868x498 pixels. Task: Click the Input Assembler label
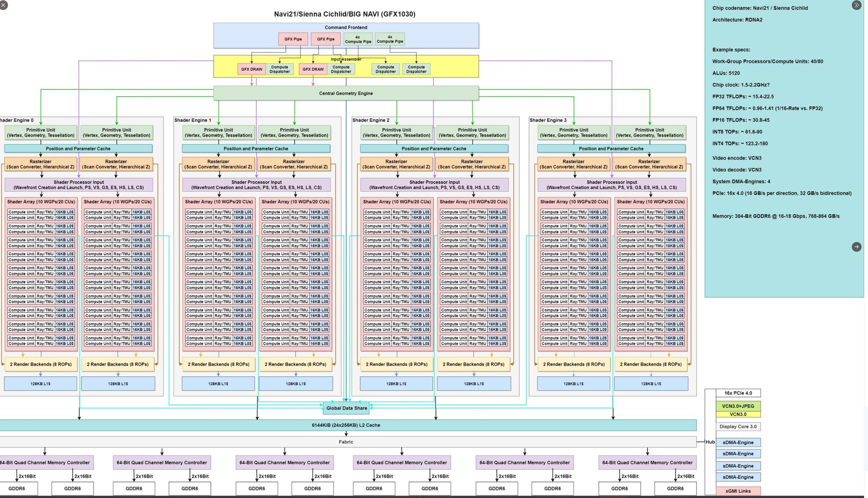click(346, 59)
